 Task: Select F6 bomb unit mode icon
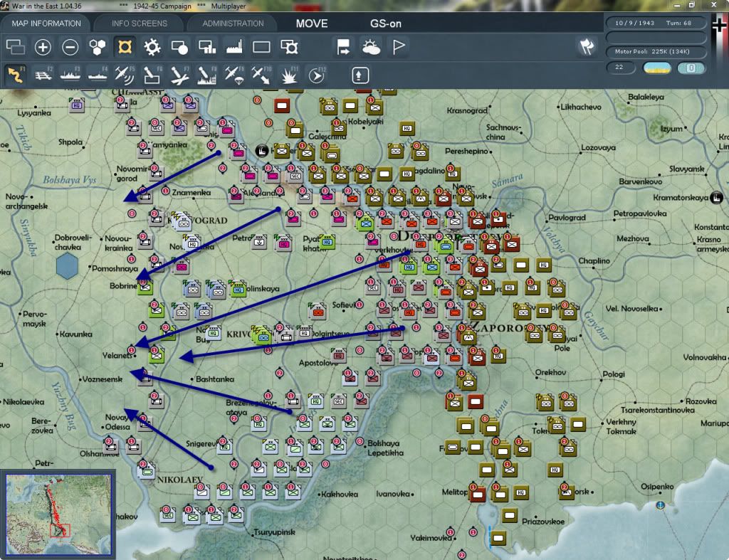pyautogui.click(x=152, y=75)
